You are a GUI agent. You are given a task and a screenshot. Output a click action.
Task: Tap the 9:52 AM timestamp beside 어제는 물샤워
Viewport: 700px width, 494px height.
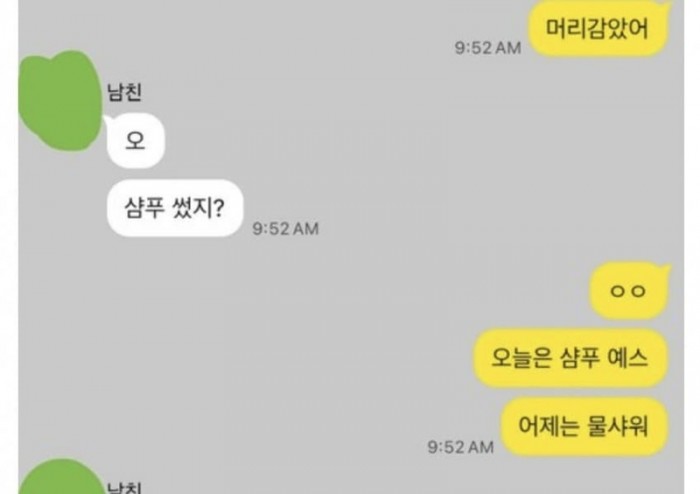click(461, 447)
